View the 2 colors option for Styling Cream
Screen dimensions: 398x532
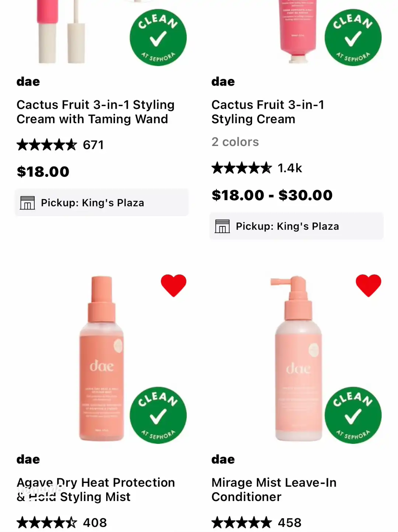(x=235, y=142)
